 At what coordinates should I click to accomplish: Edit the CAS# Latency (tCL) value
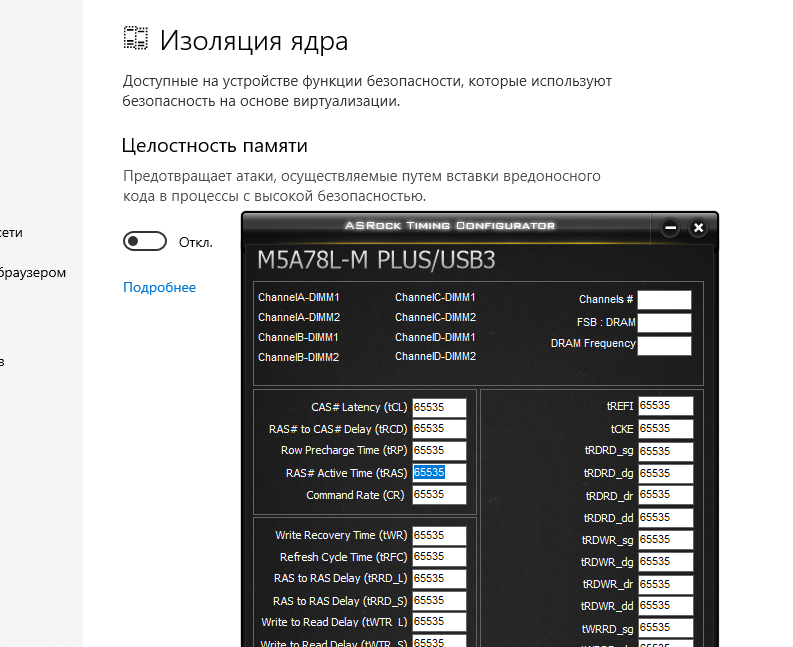click(439, 407)
